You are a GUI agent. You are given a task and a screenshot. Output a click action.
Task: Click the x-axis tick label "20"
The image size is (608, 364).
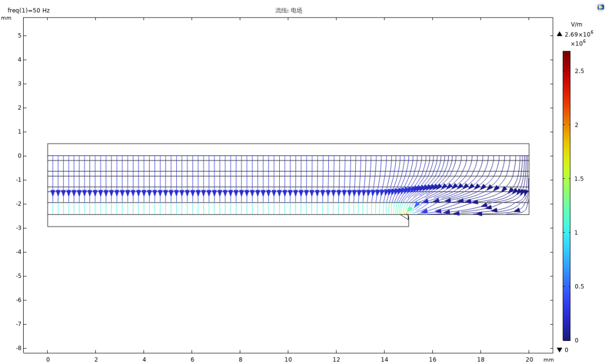coord(529,359)
